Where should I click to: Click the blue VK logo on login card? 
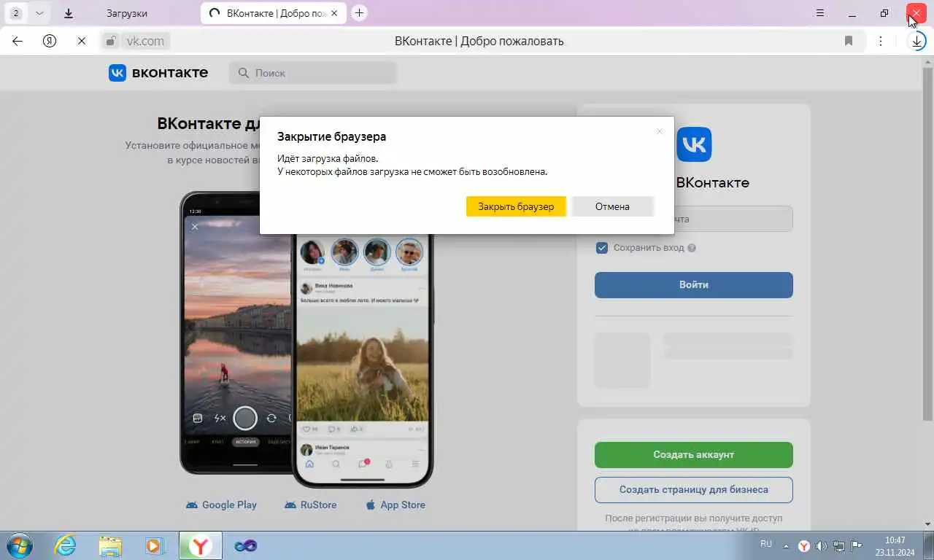coord(693,144)
